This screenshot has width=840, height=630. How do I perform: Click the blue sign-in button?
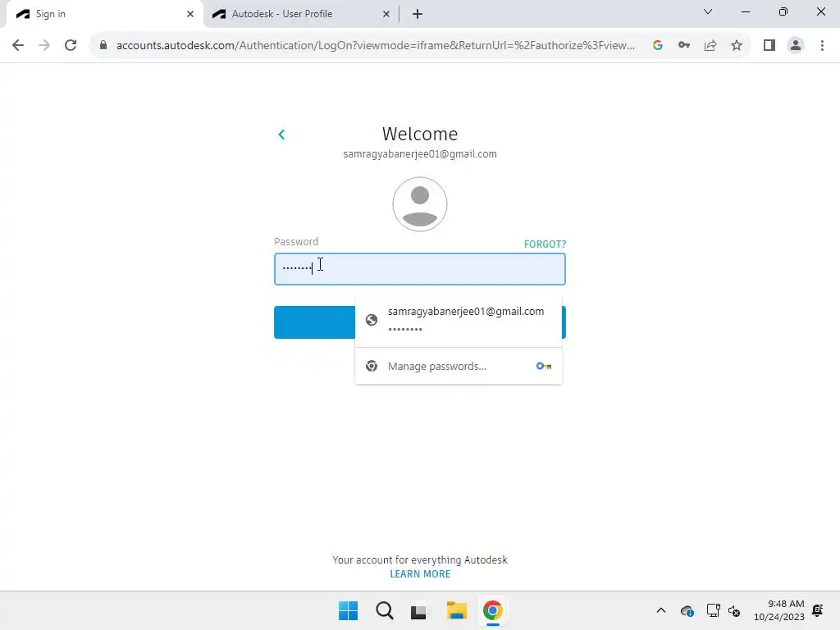click(314, 322)
